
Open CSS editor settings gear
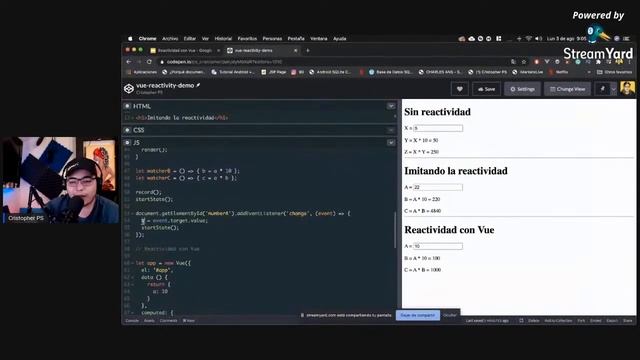127,130
